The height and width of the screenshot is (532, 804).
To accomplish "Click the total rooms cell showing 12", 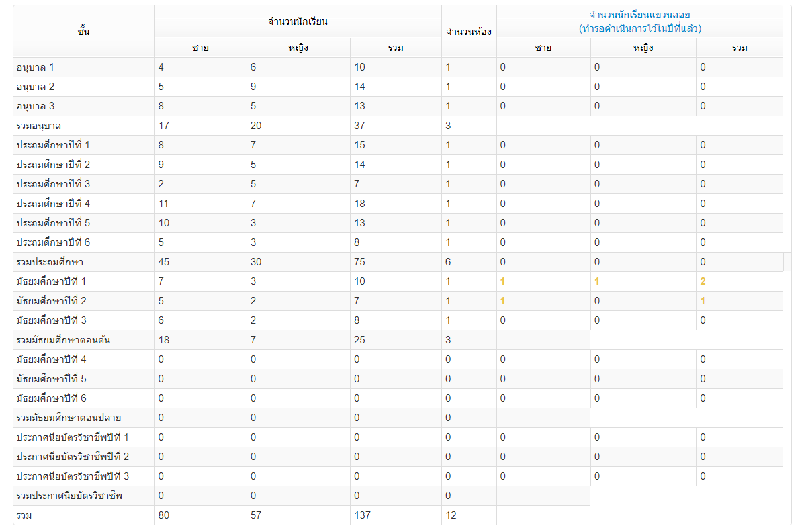I will coord(450,515).
